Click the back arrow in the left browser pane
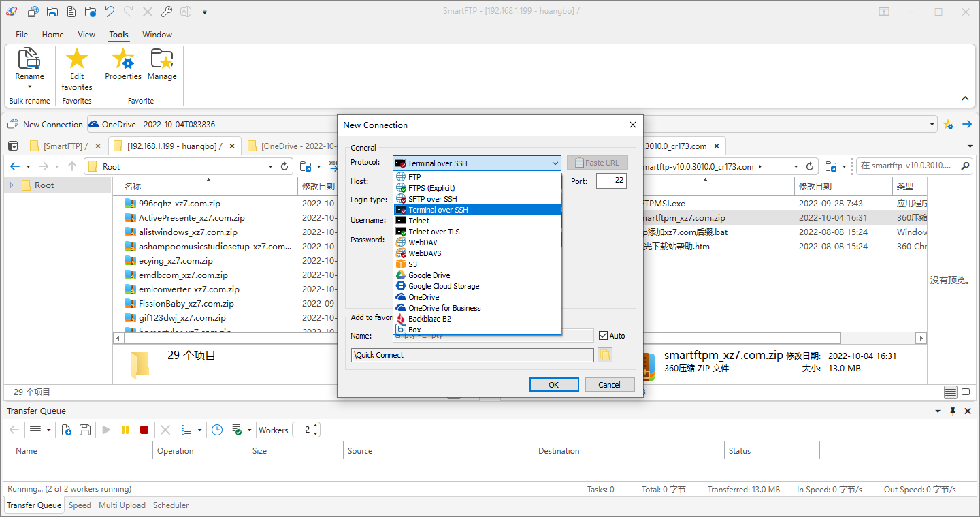 point(15,166)
